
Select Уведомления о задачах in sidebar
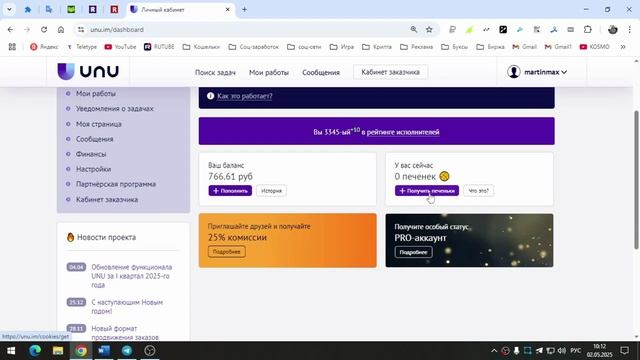point(115,109)
